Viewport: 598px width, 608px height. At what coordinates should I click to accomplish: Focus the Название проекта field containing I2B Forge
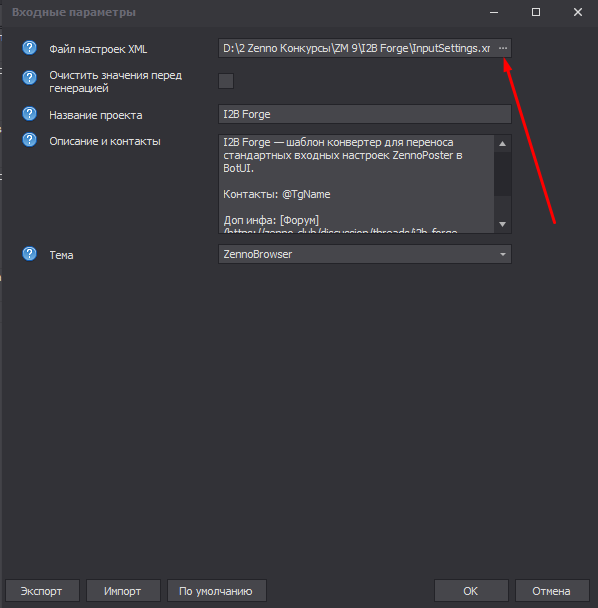coord(365,114)
